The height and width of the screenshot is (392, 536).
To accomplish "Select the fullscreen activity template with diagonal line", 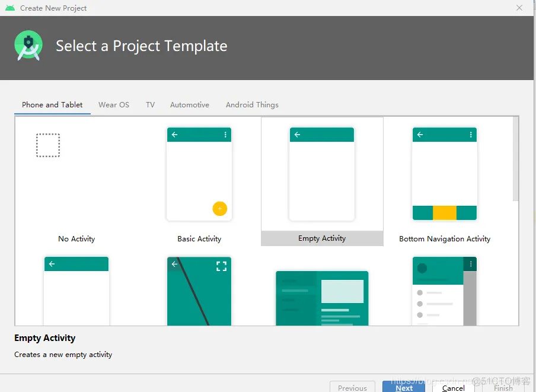I will pos(199,291).
